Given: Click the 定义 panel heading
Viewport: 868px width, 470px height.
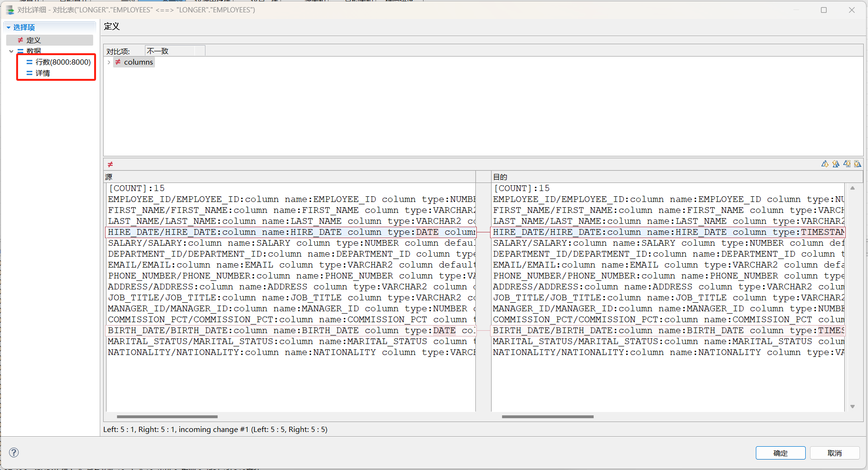Looking at the screenshot, I should tap(112, 27).
